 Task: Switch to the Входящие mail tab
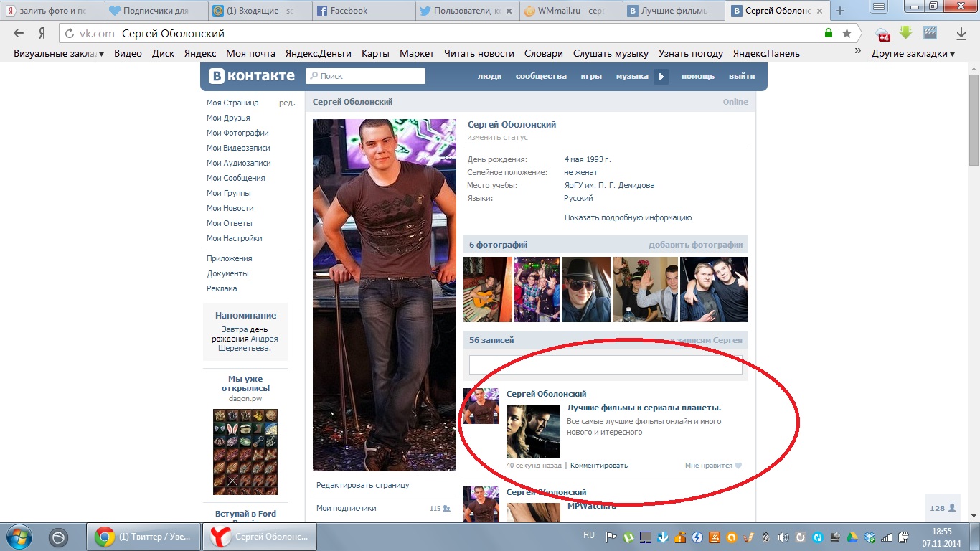coord(259,11)
